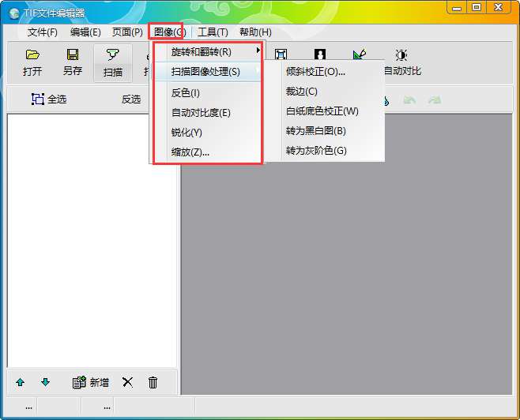Click the second '...' status bar entry

(107, 407)
